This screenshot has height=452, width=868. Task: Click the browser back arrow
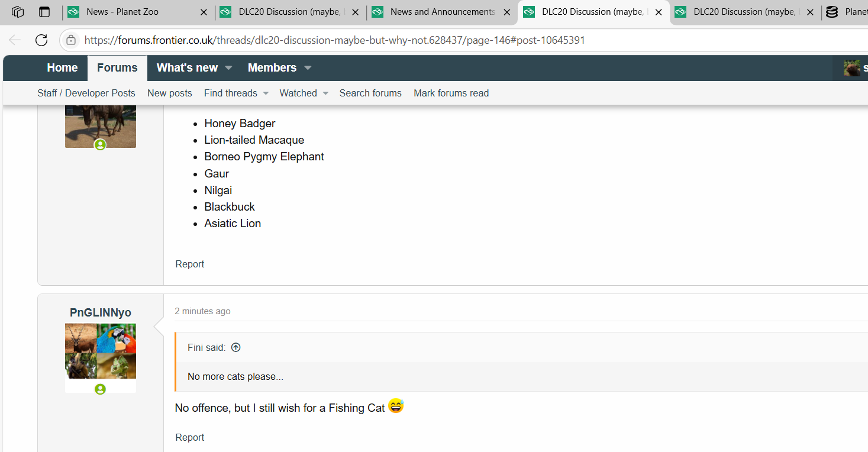pyautogui.click(x=15, y=40)
